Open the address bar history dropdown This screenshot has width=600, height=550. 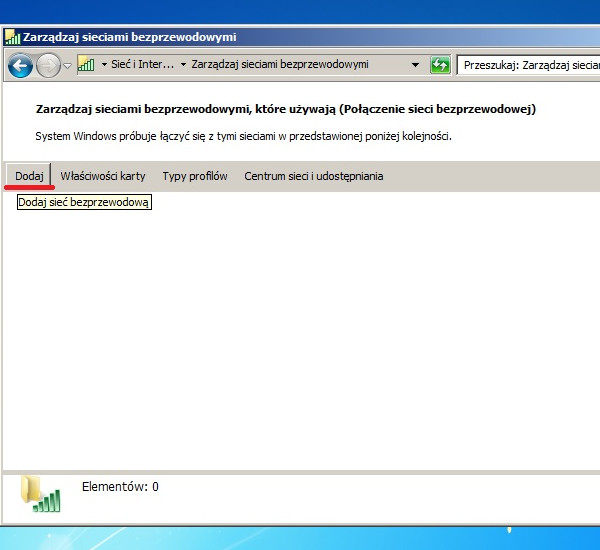(415, 65)
